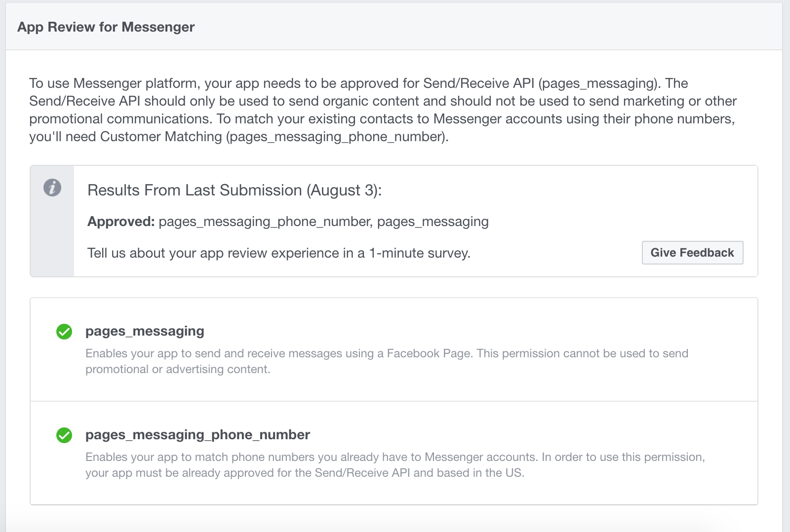Click the gray info circle icon

tap(52, 188)
